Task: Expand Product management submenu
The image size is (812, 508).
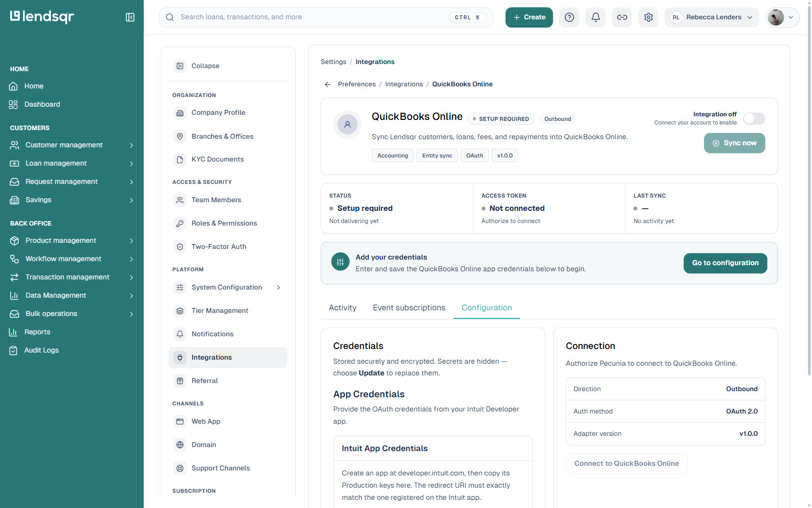Action: coord(131,241)
